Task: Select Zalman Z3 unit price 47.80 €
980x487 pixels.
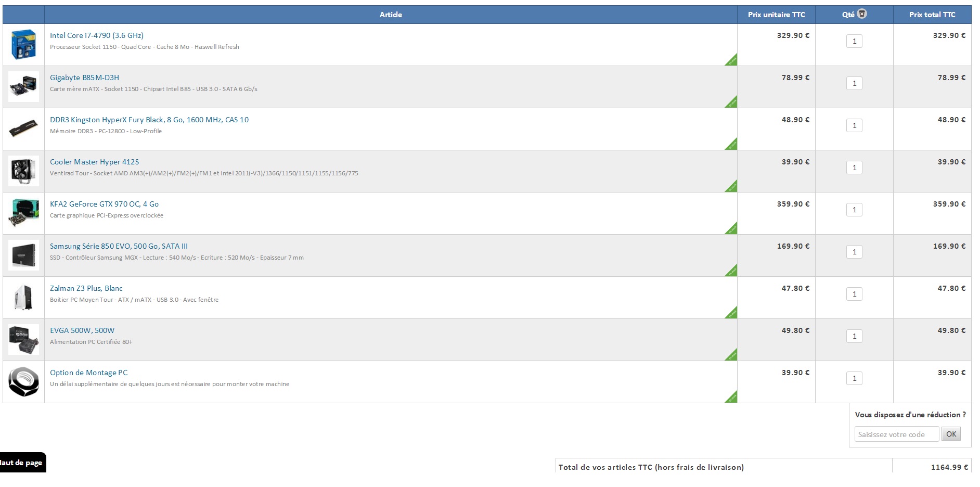Action: click(795, 288)
